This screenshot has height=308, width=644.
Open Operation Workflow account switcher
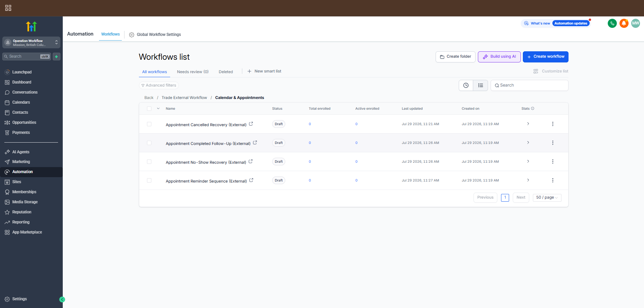point(31,43)
